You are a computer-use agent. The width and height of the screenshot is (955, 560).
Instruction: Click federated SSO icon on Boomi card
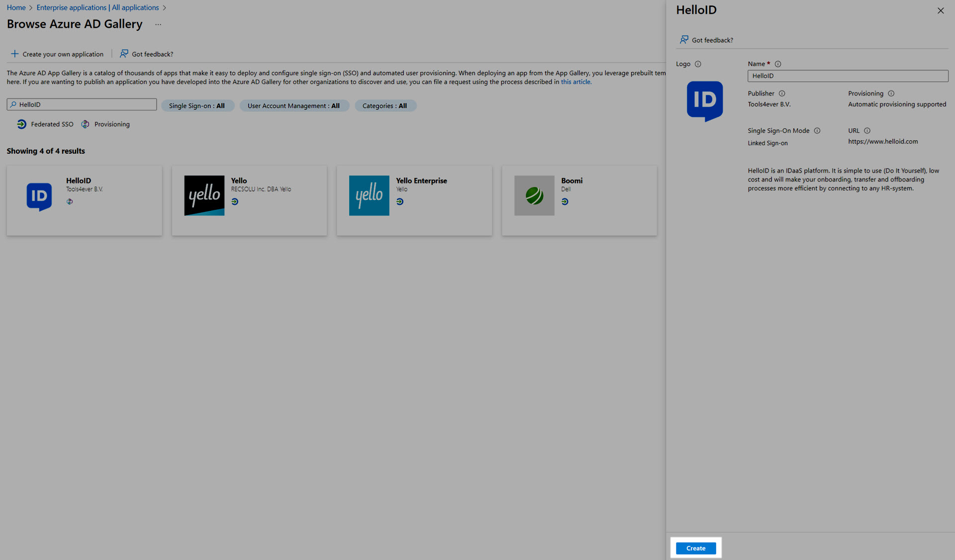[x=565, y=201]
